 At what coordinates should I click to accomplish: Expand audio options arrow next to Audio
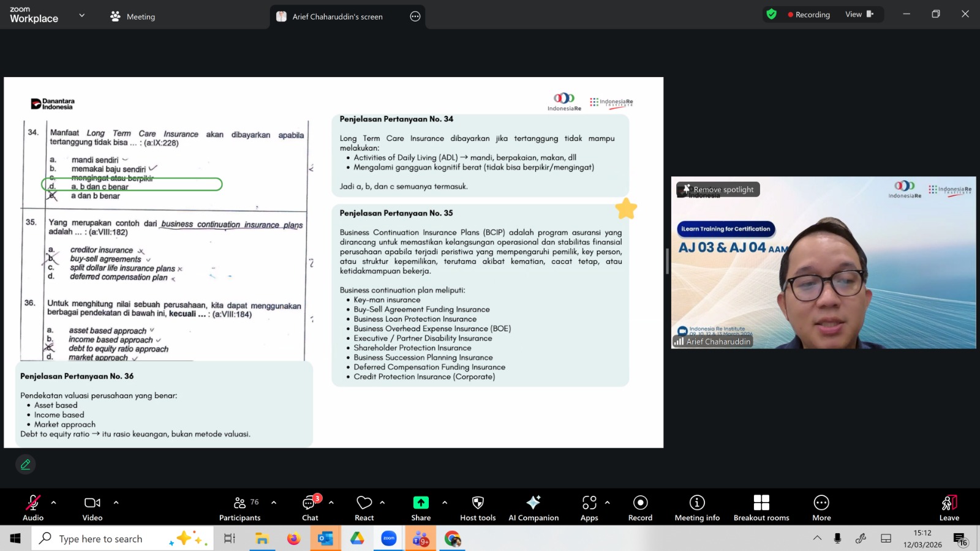click(x=54, y=503)
